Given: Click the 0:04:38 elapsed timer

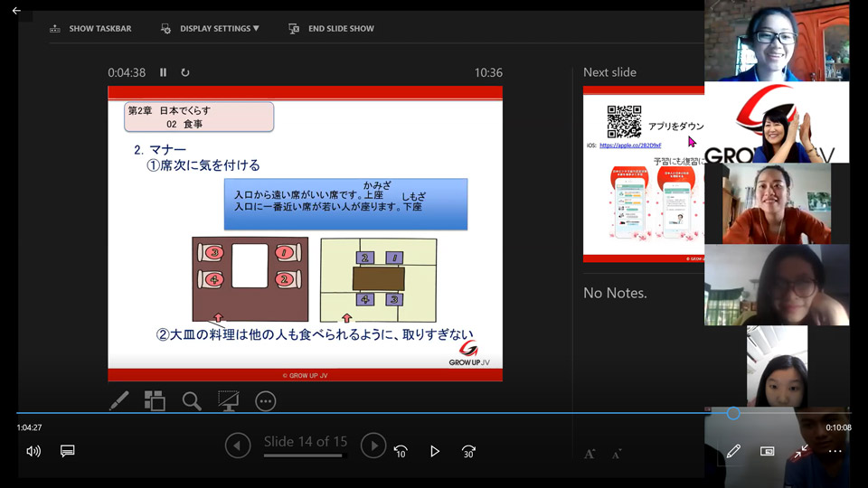Looking at the screenshot, I should coord(127,72).
